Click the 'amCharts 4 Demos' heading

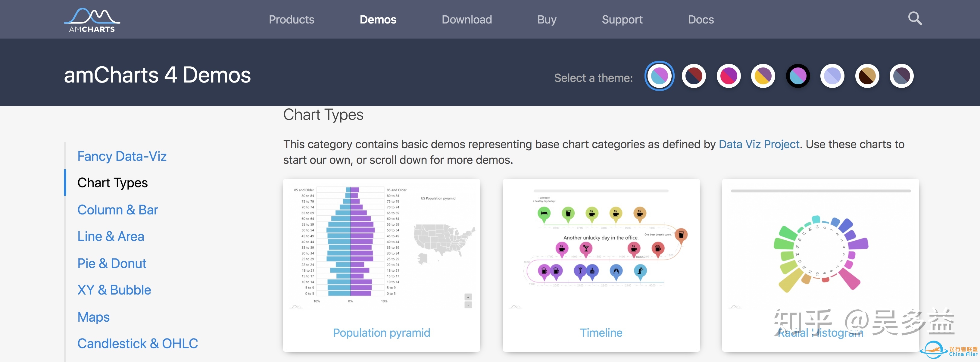(157, 75)
